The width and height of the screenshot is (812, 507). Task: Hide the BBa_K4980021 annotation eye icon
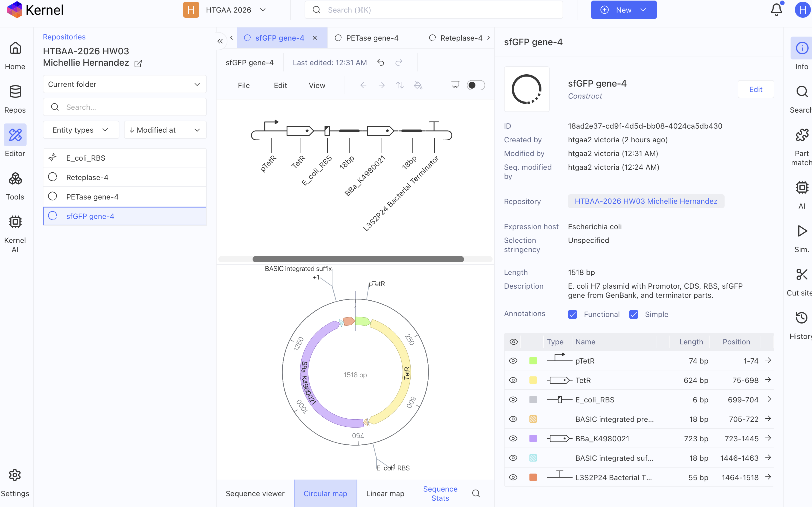(513, 439)
